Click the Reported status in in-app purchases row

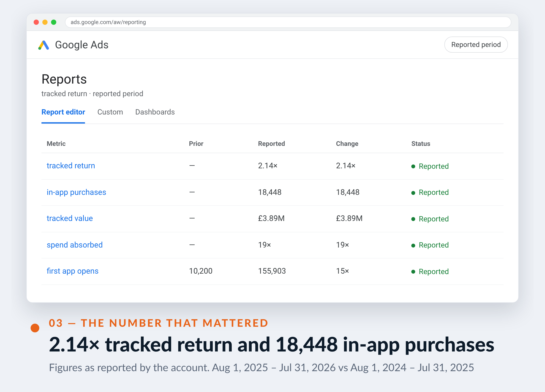[430, 193]
